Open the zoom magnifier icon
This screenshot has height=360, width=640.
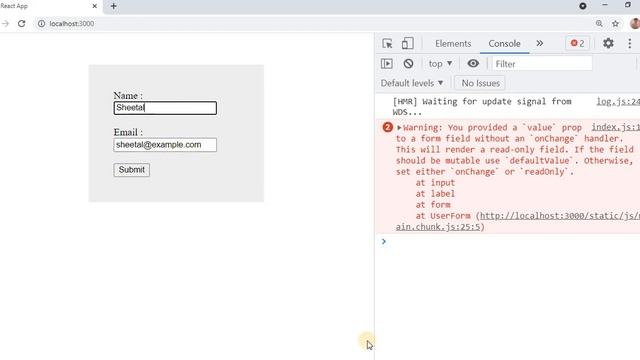click(x=599, y=24)
